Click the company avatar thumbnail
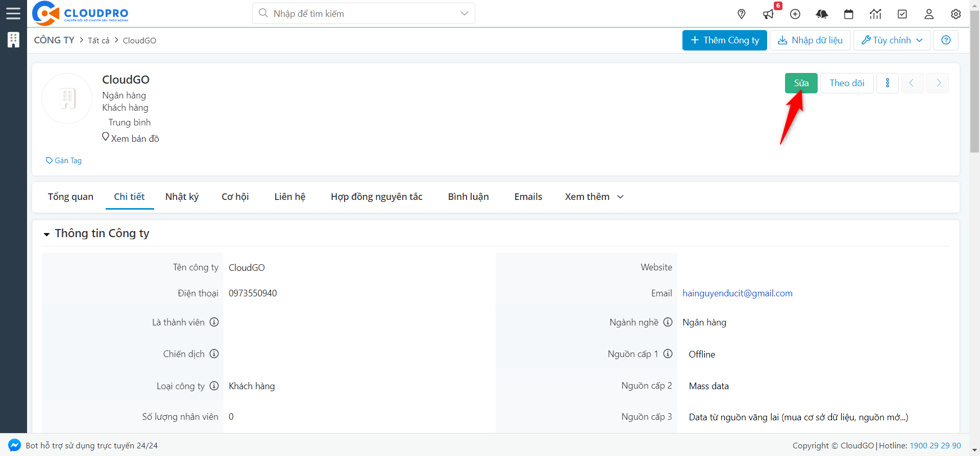 click(67, 98)
